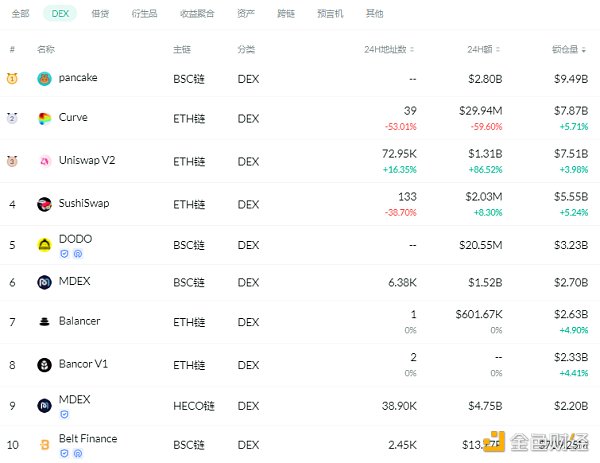Open the 衍生品 tab
The height and width of the screenshot is (463, 600).
[144, 14]
